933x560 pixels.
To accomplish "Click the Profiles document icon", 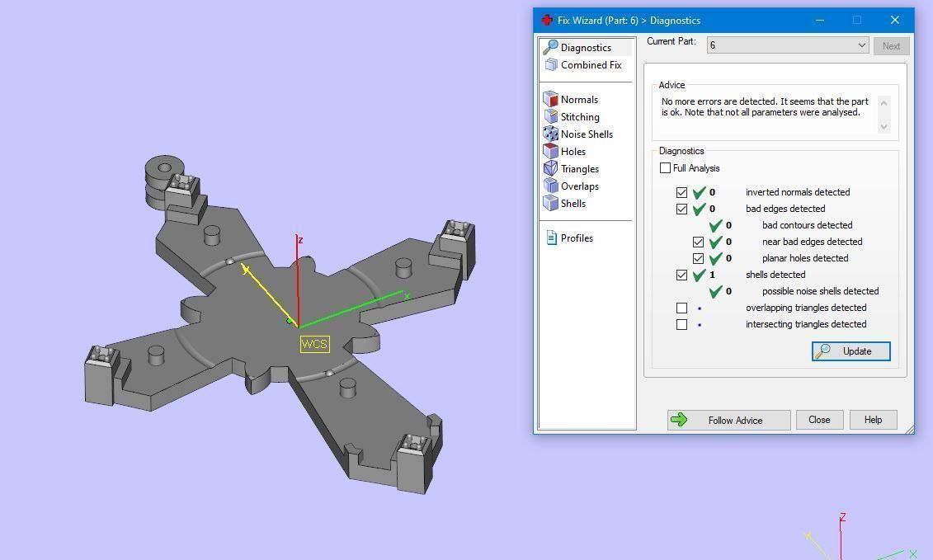I will 551,238.
